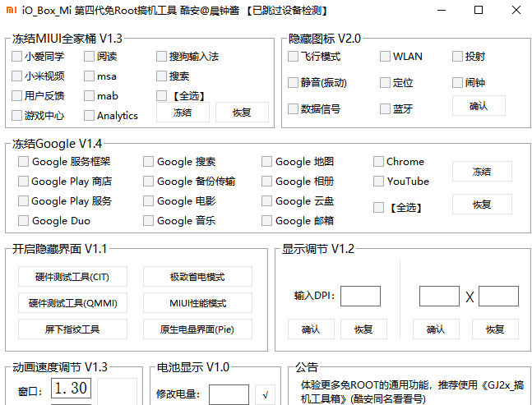Image resolution: width=532 pixels, height=405 pixels.
Task: Tick Google Play 商店 checkbox
Action: (x=23, y=181)
